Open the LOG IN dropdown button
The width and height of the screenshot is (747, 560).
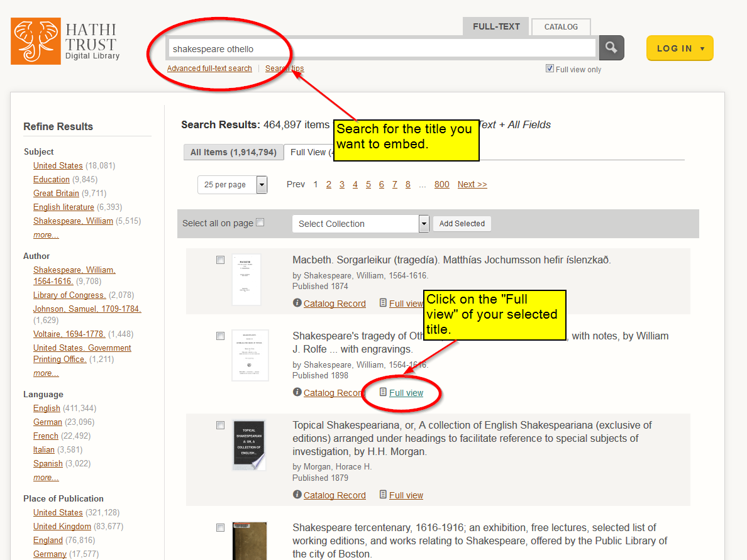coord(680,48)
